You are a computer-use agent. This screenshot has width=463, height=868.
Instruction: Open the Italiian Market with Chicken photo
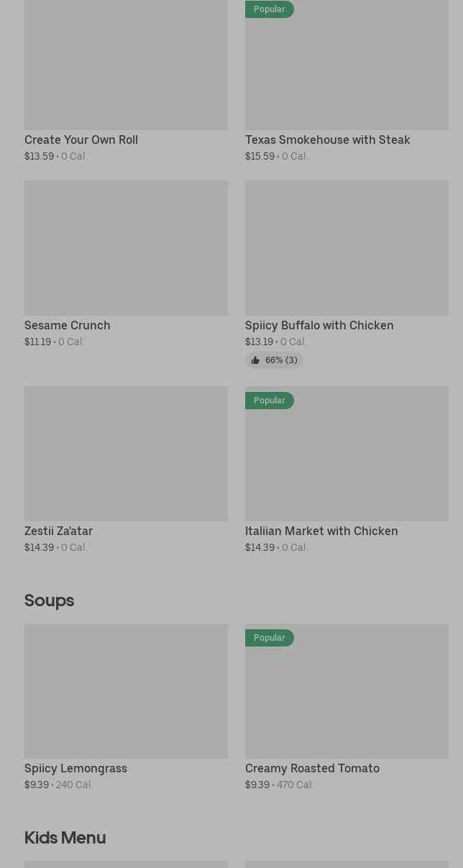click(347, 460)
